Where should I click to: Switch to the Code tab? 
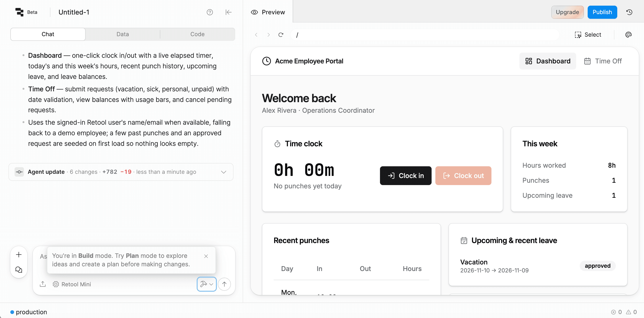[197, 34]
